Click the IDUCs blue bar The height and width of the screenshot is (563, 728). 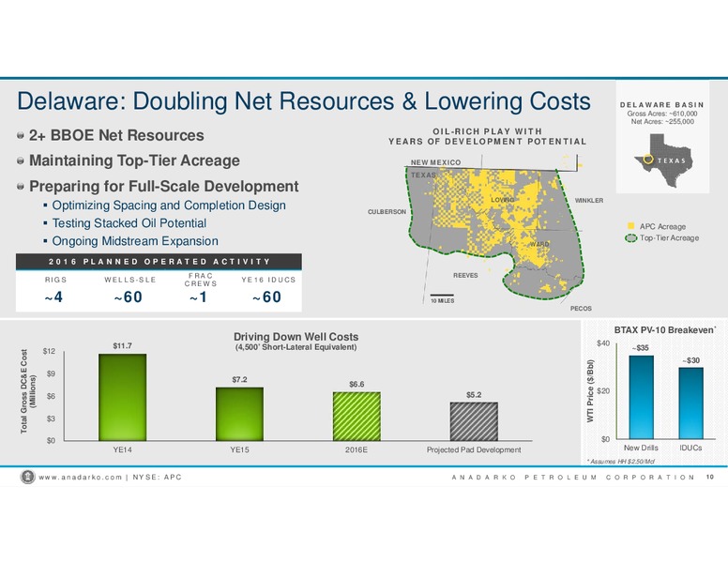[690, 403]
